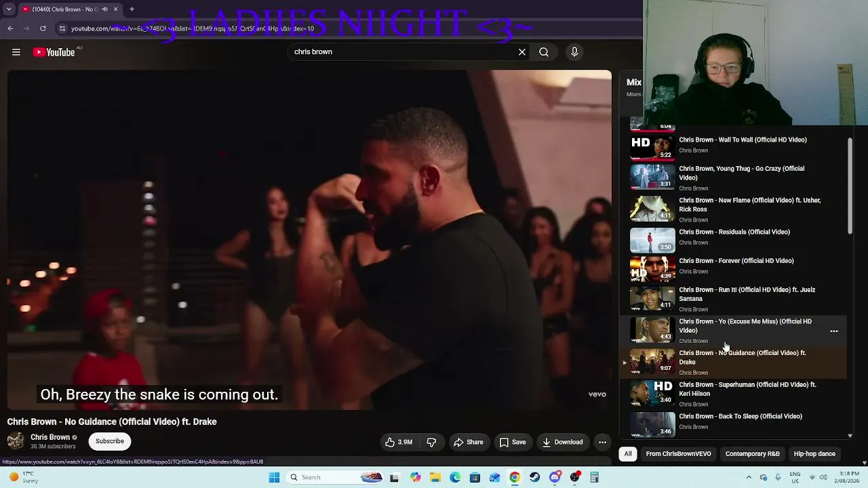The width and height of the screenshot is (868, 488).
Task: Mute the tab via speaker icon
Action: point(104,9)
